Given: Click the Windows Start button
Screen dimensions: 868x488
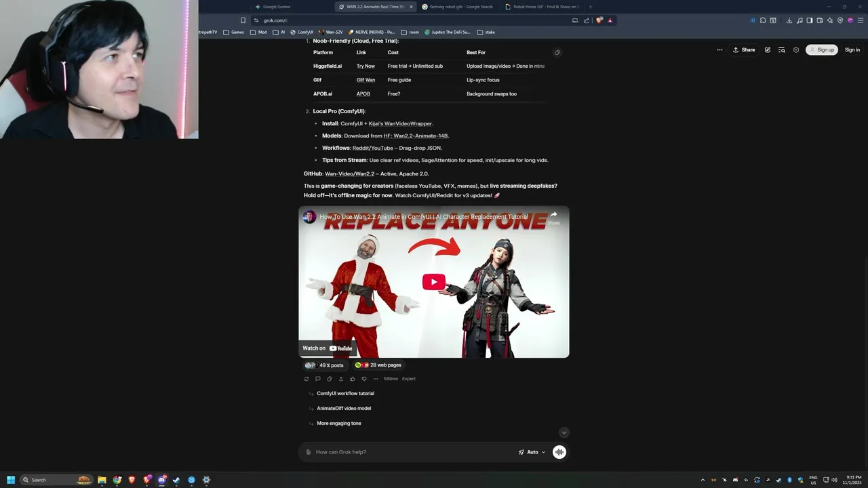Looking at the screenshot, I should pyautogui.click(x=11, y=480).
